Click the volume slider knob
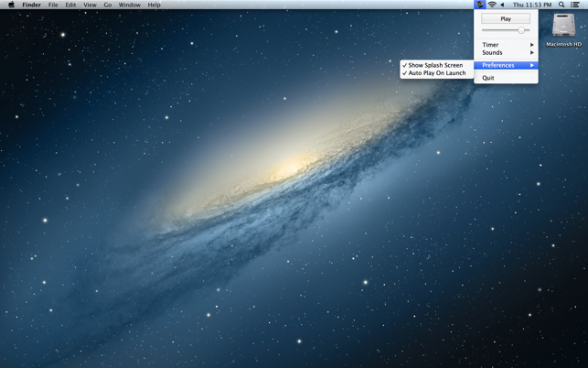The width and height of the screenshot is (588, 368). 521,30
